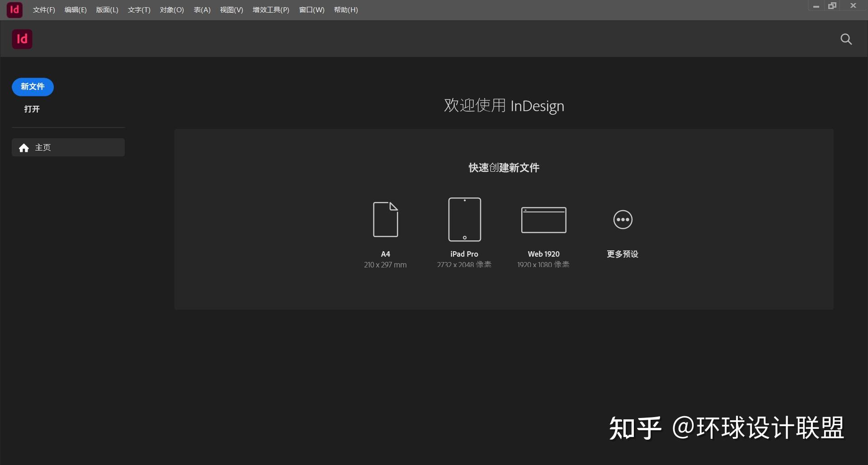Click the Web 1920 preset icon

(543, 220)
